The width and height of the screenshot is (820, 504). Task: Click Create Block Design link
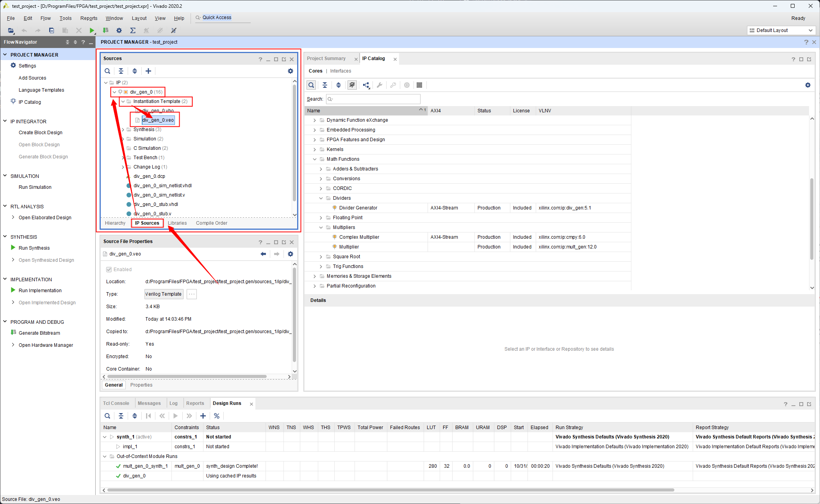[x=41, y=133]
